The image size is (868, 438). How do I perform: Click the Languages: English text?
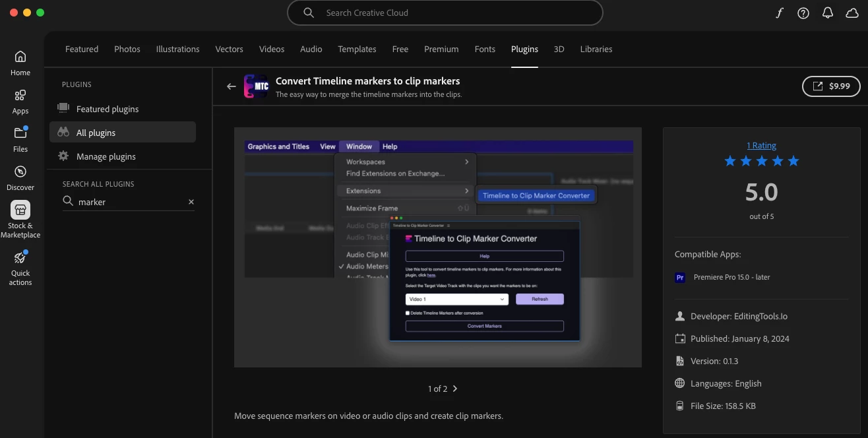(726, 384)
